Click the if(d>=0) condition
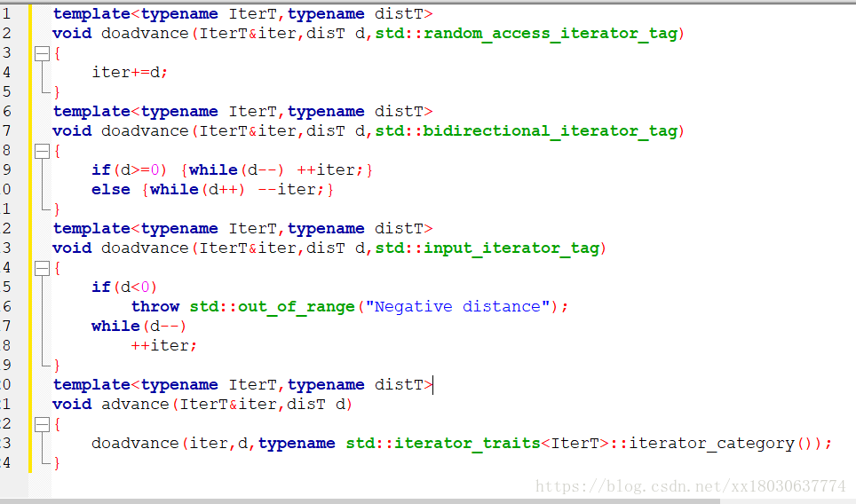This screenshot has height=504, width=856. coord(129,170)
